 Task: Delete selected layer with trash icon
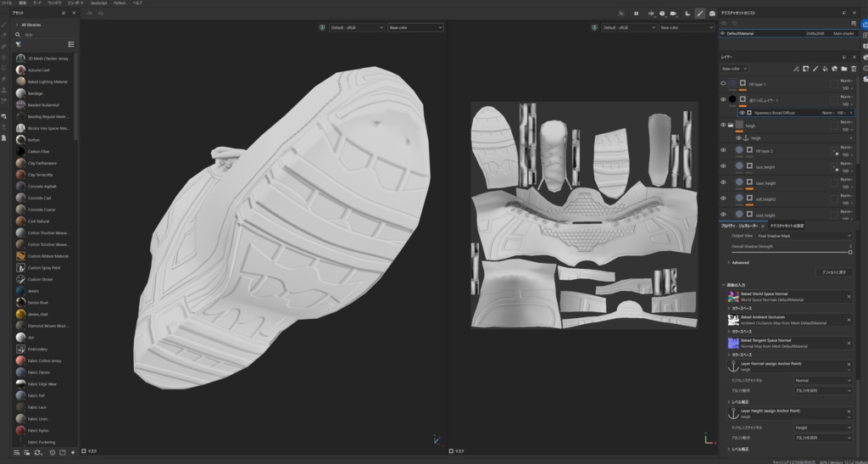point(853,69)
